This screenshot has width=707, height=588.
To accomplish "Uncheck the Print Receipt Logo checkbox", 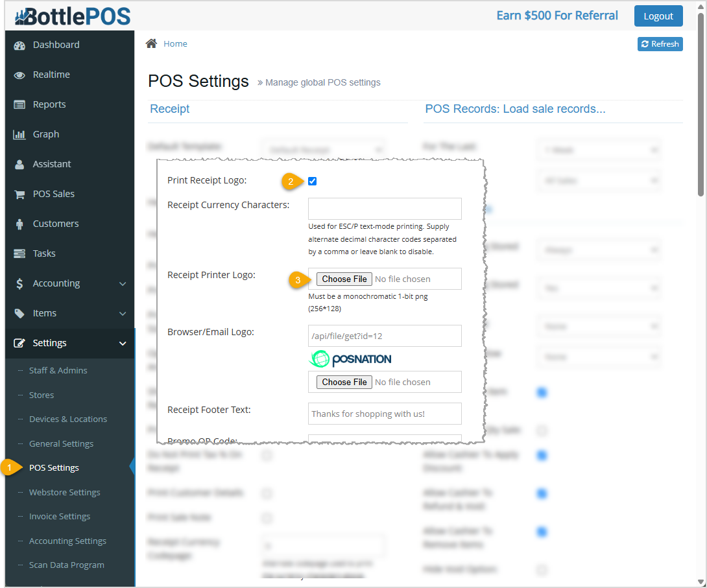I will pyautogui.click(x=312, y=182).
